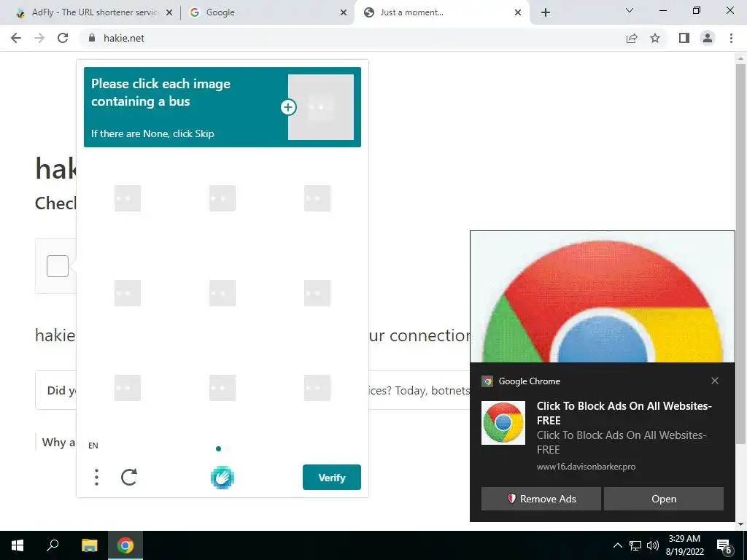Open the browser side panel
Screen dimensions: 747x560
[x=684, y=38]
